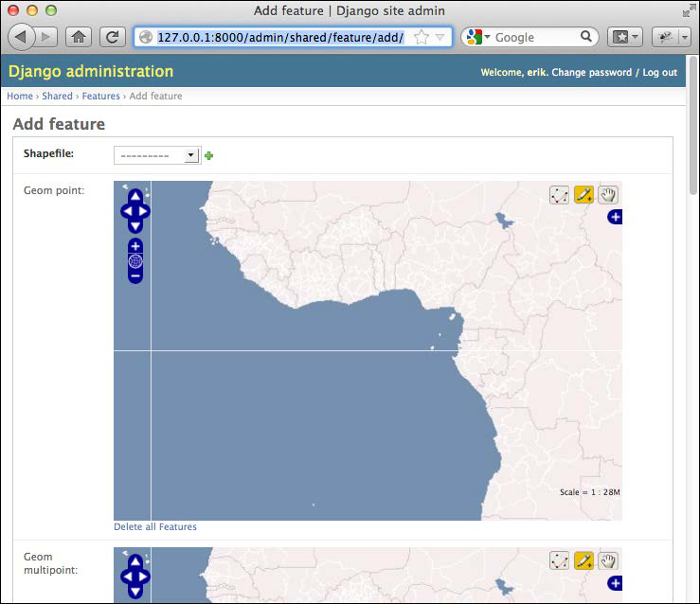Pan Geom multipoint map east arrow
This screenshot has height=604, width=700.
tap(143, 577)
